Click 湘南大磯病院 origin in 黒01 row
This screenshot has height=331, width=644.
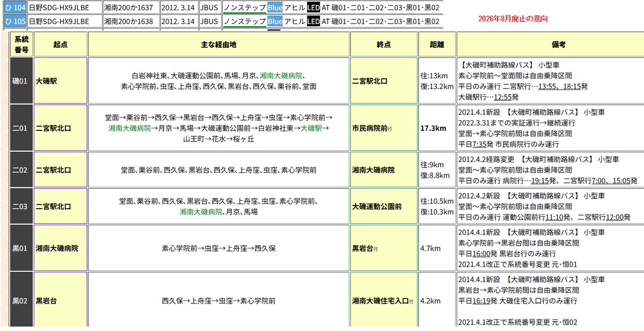coord(57,248)
